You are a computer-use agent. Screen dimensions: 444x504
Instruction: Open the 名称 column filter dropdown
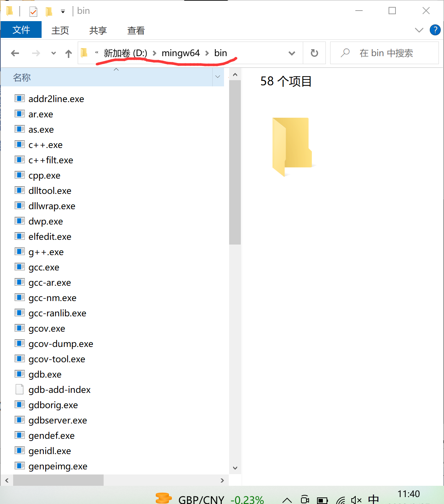[218, 77]
